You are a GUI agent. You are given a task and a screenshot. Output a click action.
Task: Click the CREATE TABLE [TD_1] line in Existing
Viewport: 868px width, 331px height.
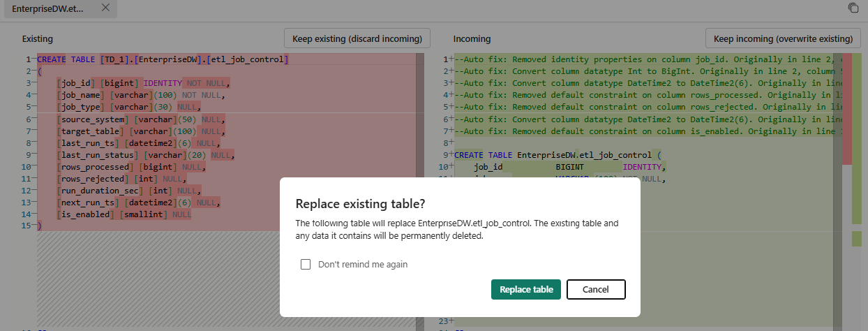tap(163, 59)
